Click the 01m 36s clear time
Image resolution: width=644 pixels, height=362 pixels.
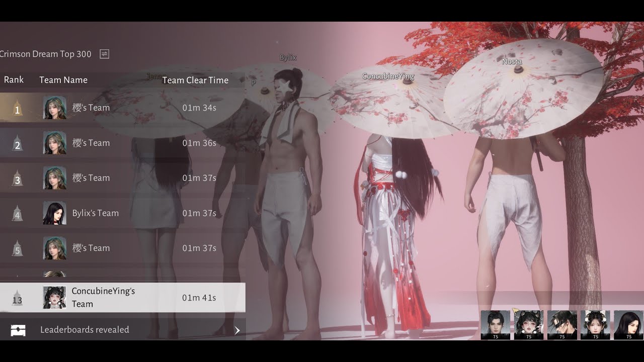tap(199, 143)
